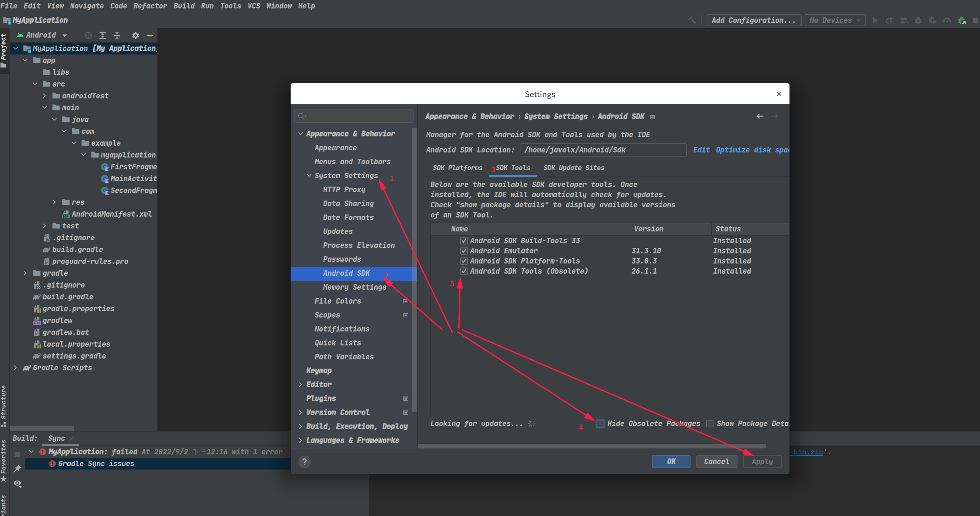Click Attach Debugger to Android Process icon

tap(962, 20)
